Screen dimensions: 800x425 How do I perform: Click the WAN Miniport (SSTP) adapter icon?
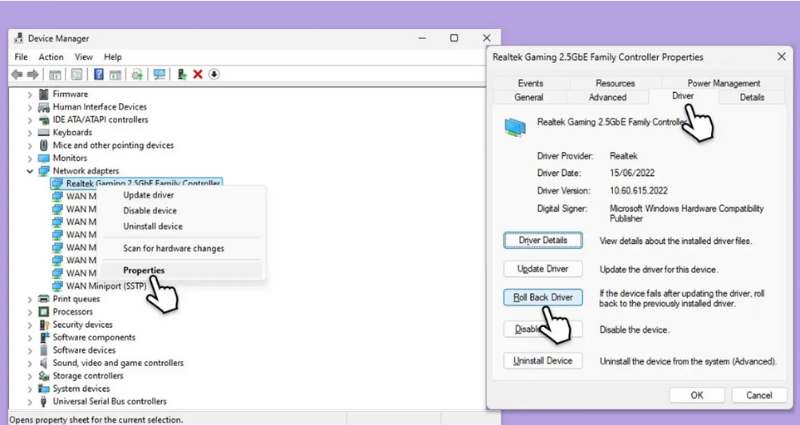[58, 286]
